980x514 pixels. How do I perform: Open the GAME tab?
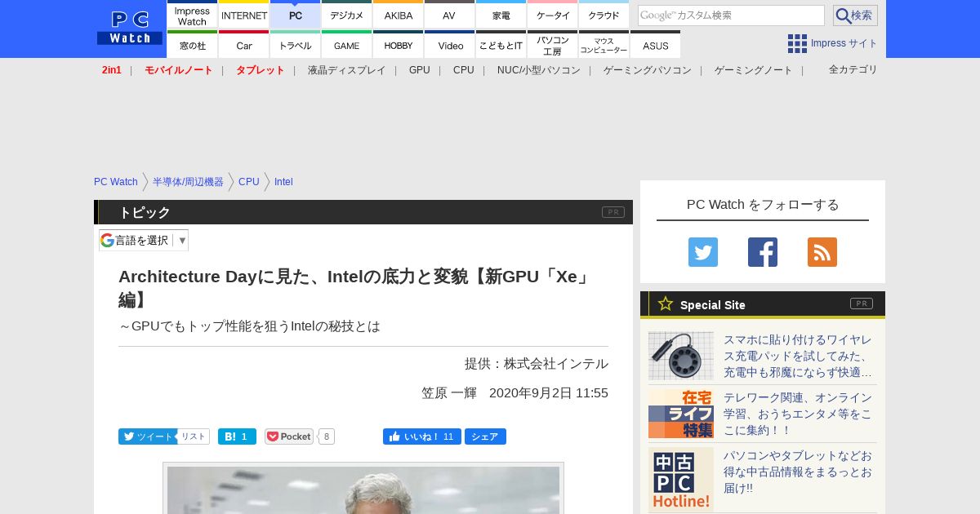tap(347, 44)
